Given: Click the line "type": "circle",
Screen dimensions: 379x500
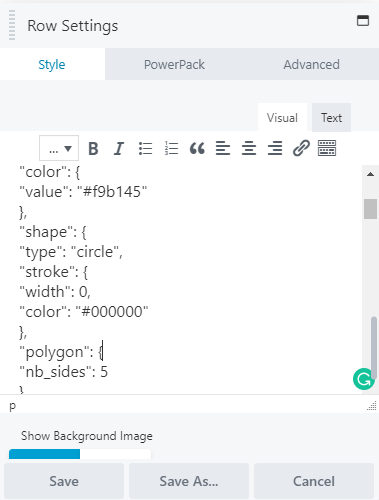Looking at the screenshot, I should [x=71, y=252].
